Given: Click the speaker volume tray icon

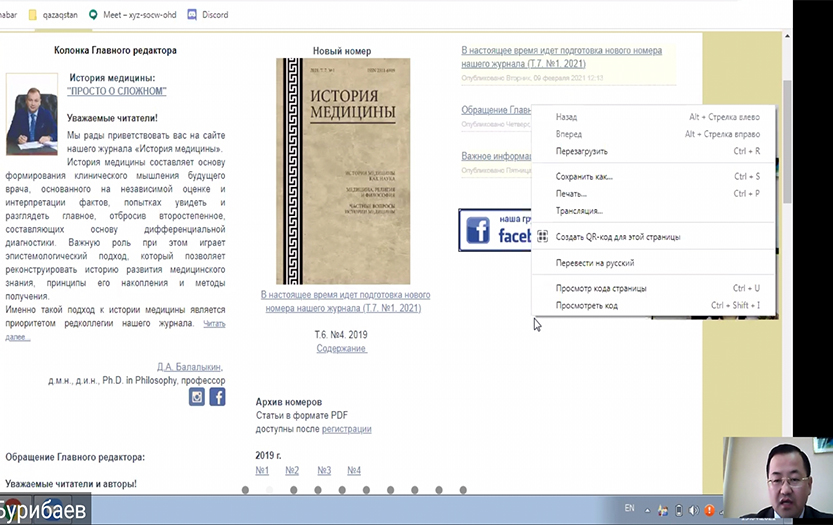Looking at the screenshot, I should pos(693,510).
